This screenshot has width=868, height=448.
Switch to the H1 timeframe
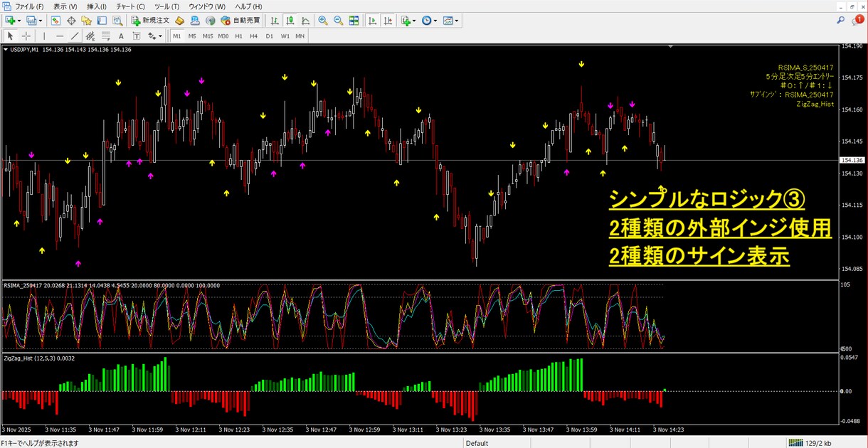point(238,36)
